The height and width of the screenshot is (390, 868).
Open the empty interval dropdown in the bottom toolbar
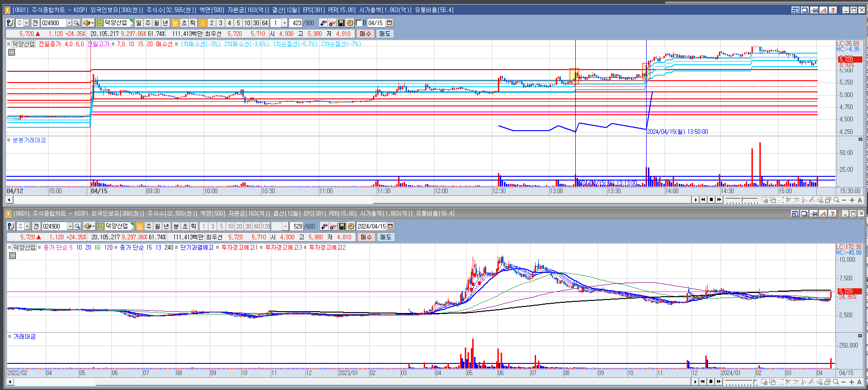285,226
